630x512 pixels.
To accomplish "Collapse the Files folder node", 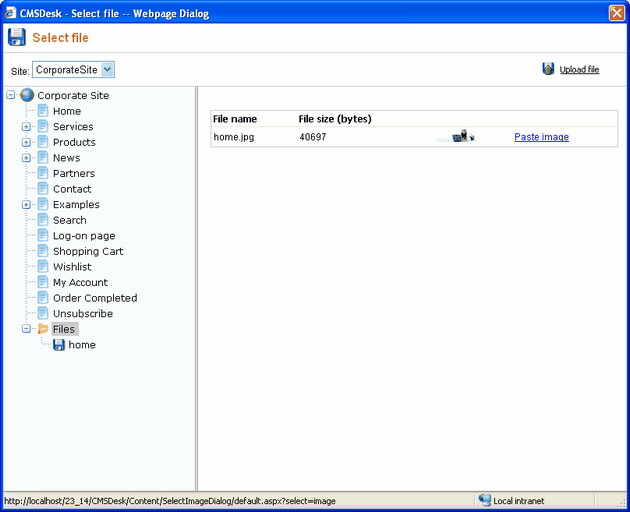I will tap(26, 329).
